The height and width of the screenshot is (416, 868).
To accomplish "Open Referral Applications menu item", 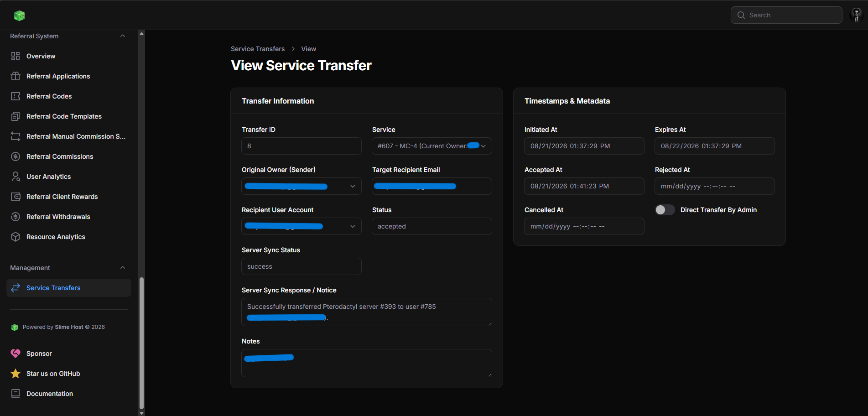I will 68,76.
